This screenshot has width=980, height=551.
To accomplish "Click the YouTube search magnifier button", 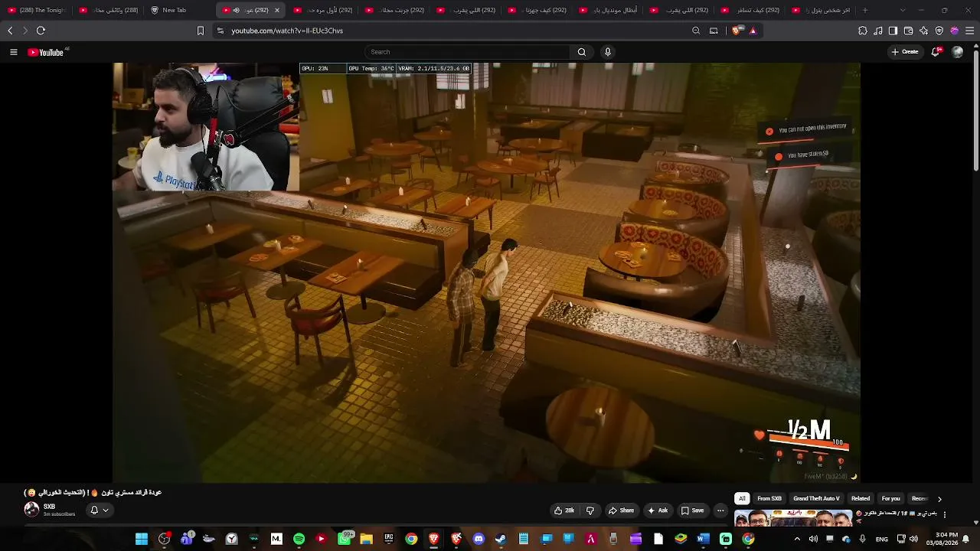I will [582, 52].
